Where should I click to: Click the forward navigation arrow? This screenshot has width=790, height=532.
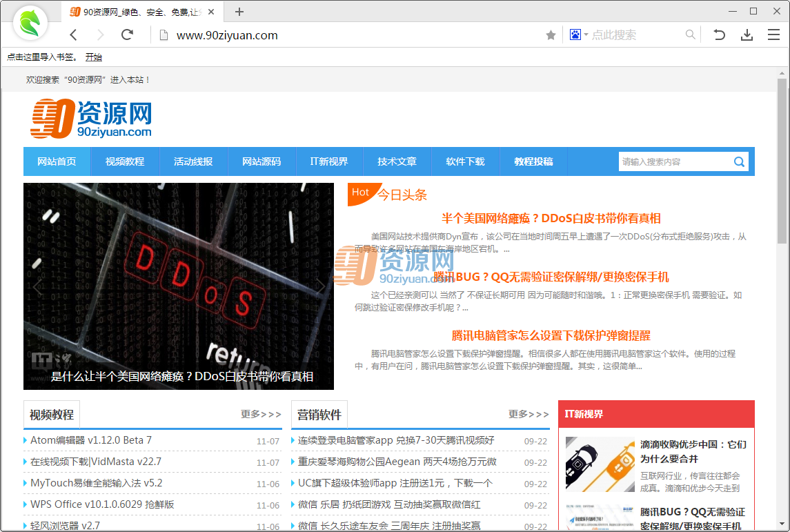[x=100, y=35]
